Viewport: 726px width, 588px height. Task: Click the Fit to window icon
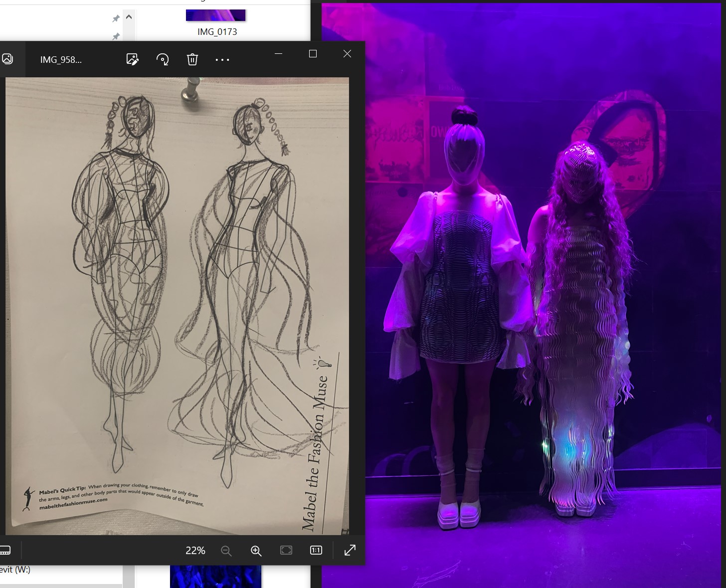286,550
